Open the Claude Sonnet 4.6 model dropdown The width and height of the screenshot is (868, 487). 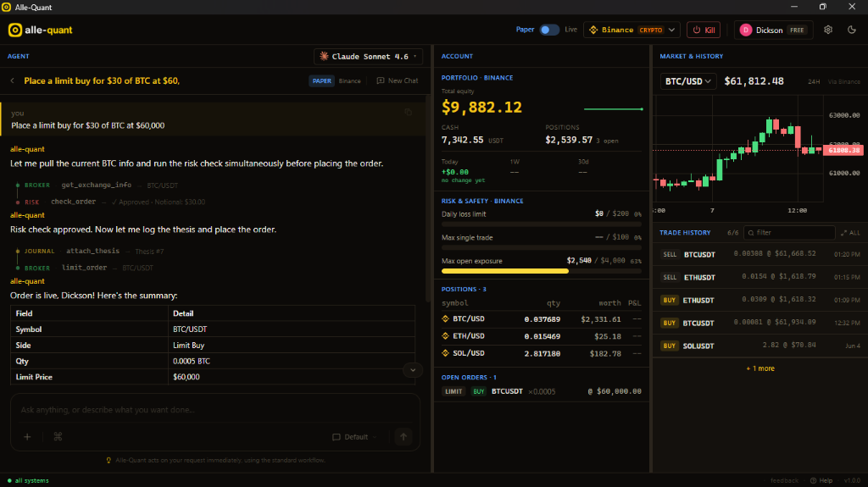point(368,57)
